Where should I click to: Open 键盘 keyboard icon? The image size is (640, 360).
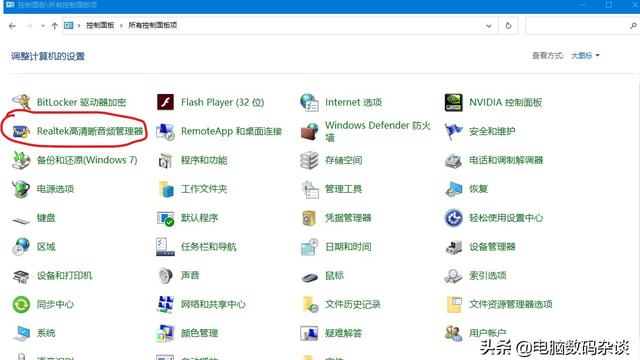tap(21, 220)
